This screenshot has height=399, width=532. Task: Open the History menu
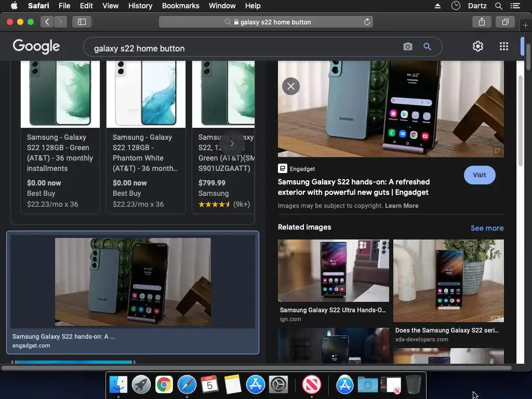(140, 6)
